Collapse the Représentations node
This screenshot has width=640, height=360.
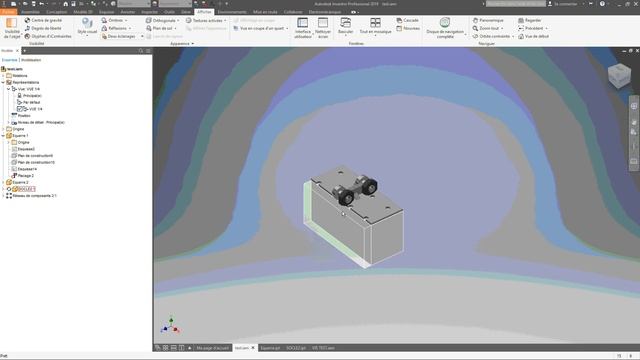click(3, 82)
